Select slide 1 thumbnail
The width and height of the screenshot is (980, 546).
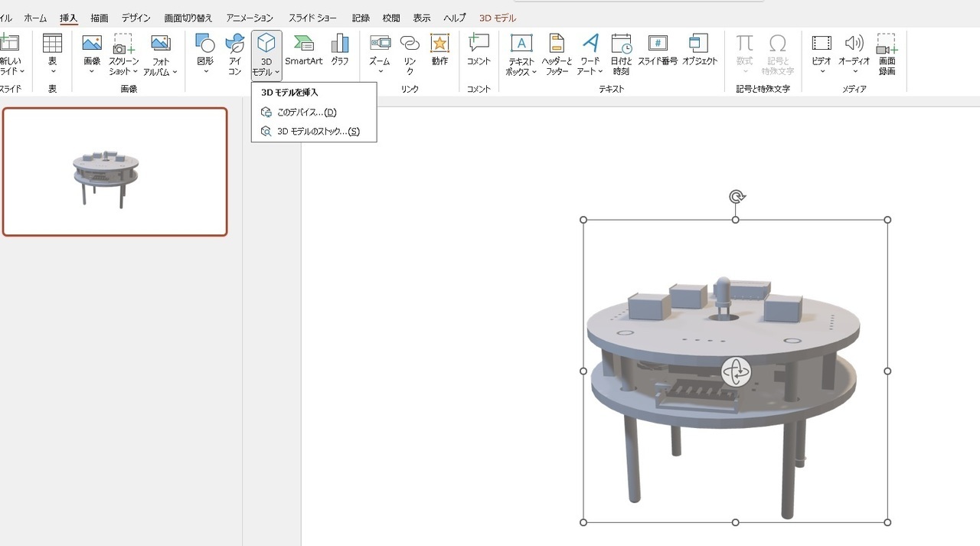[115, 172]
